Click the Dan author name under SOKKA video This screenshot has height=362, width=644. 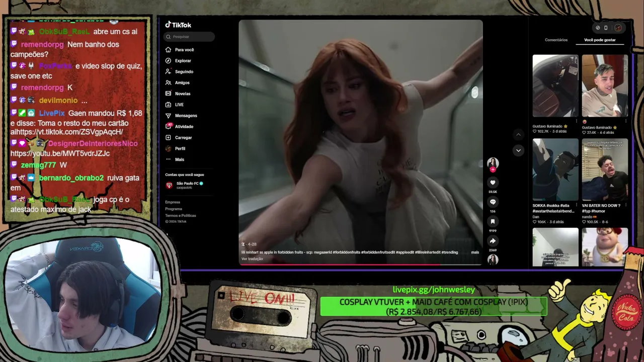coord(536,217)
